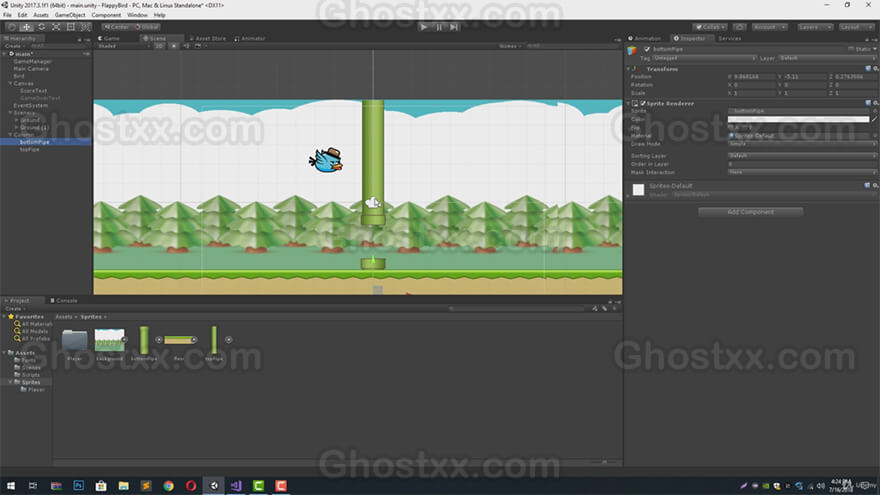Click the bottomPipe GameObject cube icon
This screenshot has height=495, width=880.
(x=632, y=51)
